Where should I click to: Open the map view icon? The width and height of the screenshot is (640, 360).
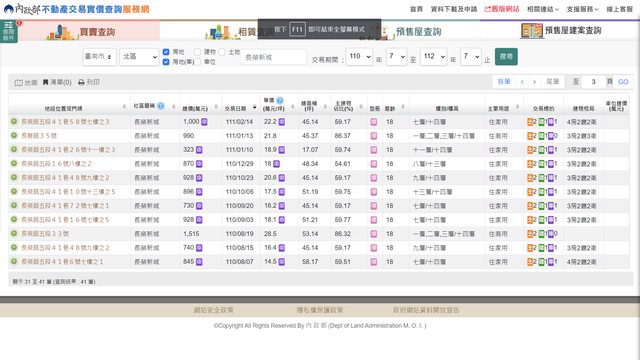[x=18, y=82]
